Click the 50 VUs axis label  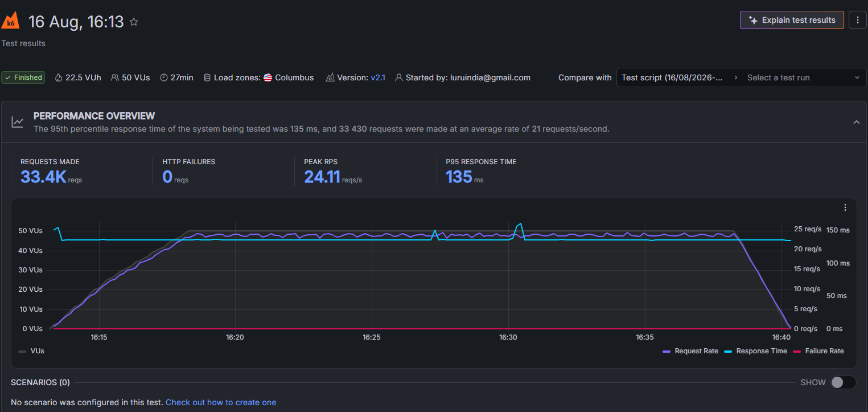pyautogui.click(x=31, y=231)
